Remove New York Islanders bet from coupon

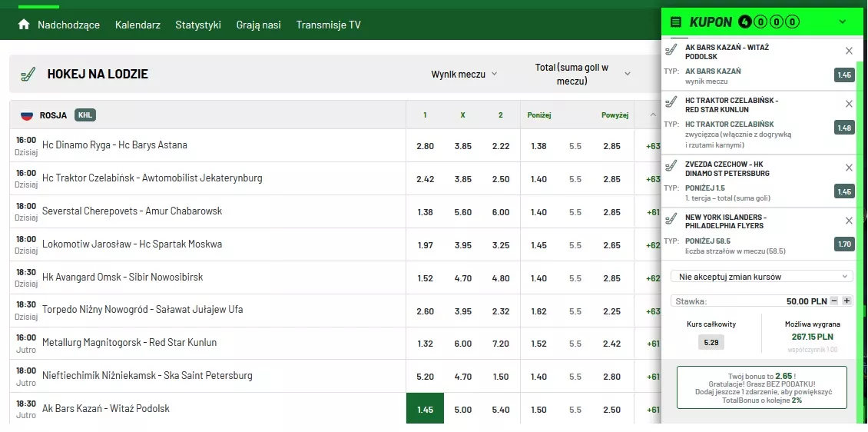849,221
